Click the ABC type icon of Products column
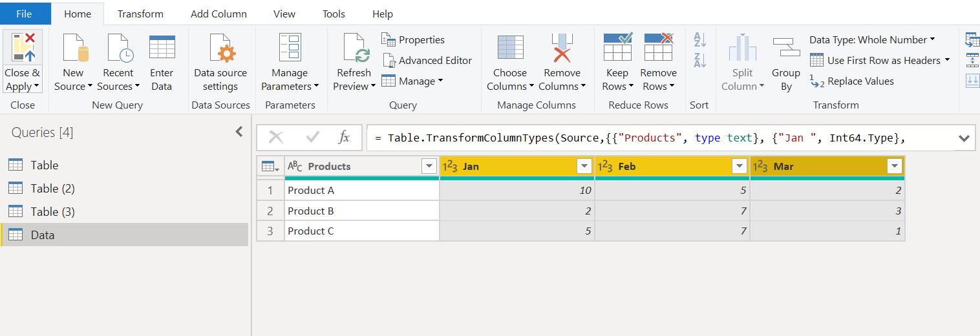980x336 pixels. pyautogui.click(x=295, y=167)
